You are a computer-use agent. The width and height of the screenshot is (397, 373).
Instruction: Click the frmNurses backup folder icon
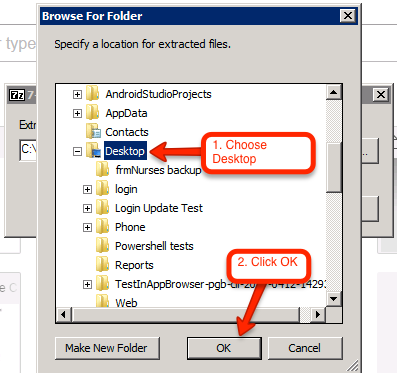click(102, 170)
